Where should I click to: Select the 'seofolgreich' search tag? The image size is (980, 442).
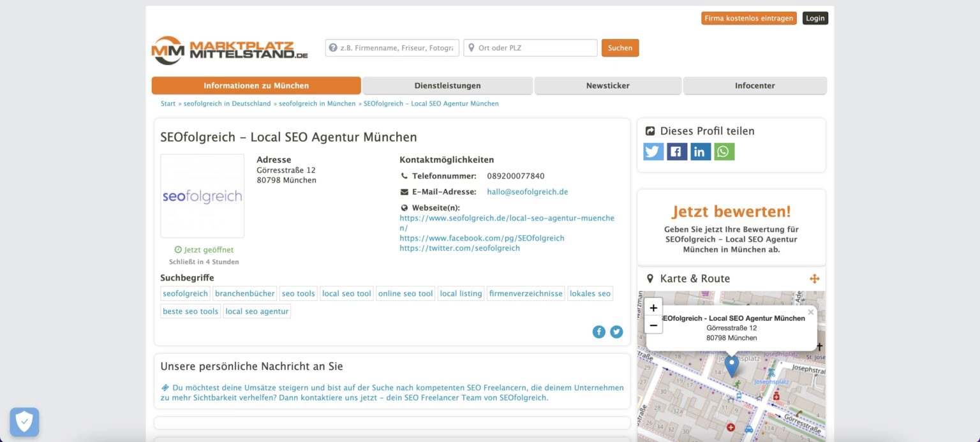pos(186,294)
